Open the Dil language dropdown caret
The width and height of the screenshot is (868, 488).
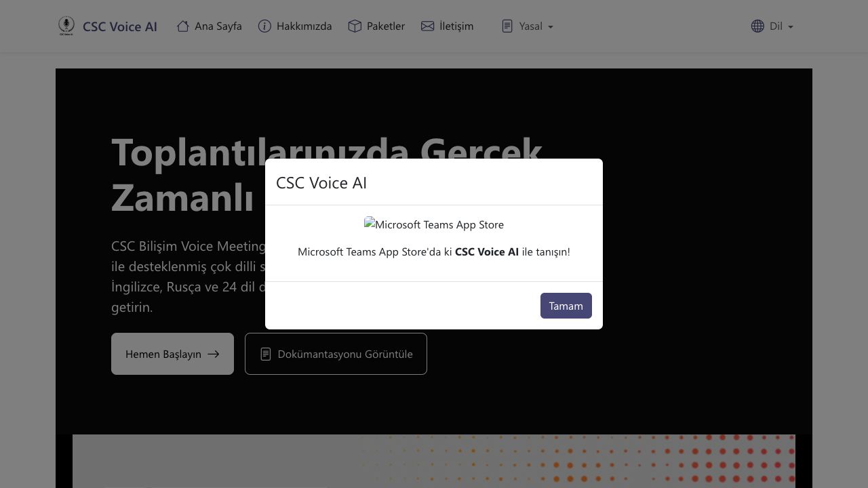[x=791, y=27]
